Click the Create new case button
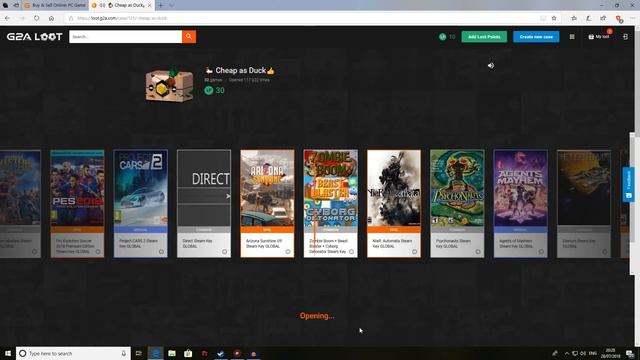Screen dimensions: 640x360 tap(536, 37)
